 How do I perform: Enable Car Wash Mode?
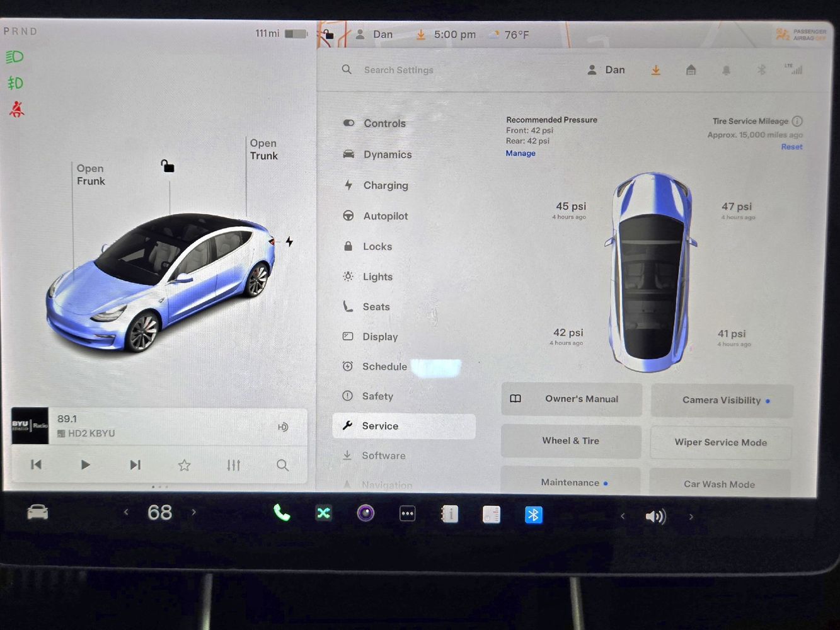tap(720, 483)
